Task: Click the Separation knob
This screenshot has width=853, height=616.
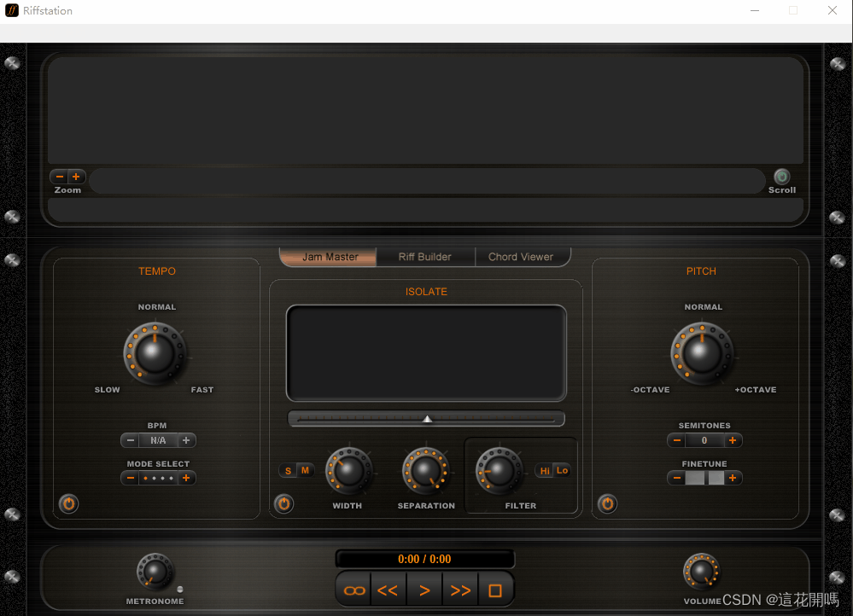Action: [x=425, y=471]
